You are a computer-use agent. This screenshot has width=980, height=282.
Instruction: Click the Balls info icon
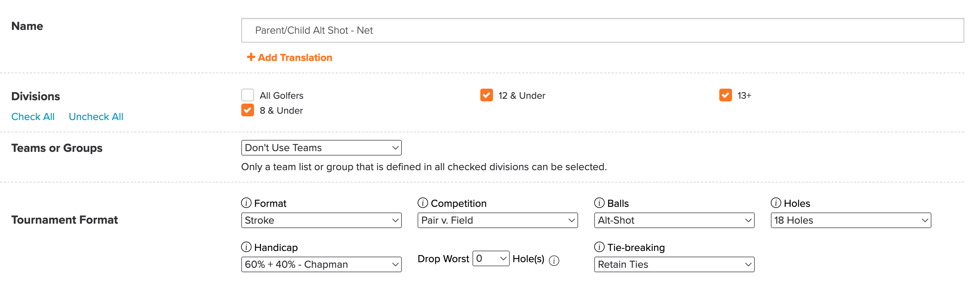coord(599,203)
